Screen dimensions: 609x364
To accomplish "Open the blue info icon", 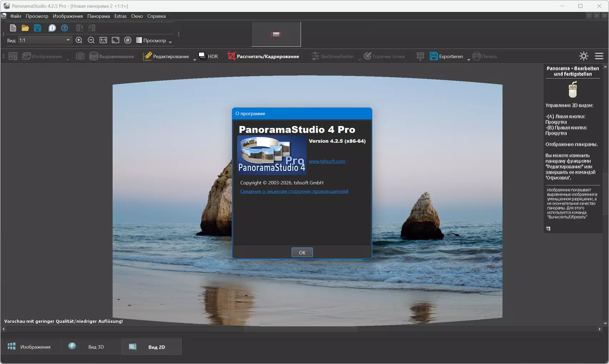I will click(52, 28).
